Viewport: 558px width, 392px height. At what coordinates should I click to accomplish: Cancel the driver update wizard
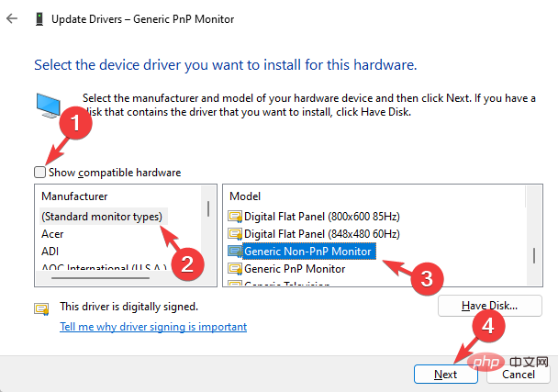519,375
